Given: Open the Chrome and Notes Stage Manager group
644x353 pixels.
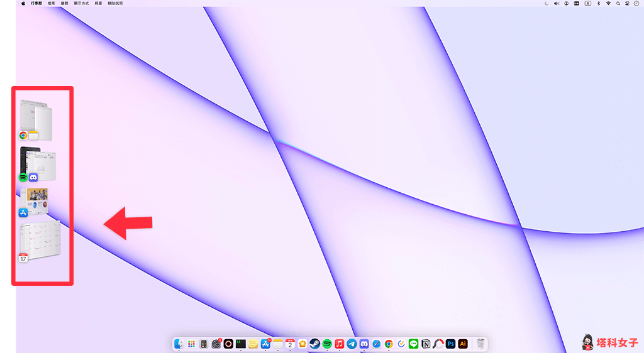Looking at the screenshot, I should 36,119.
